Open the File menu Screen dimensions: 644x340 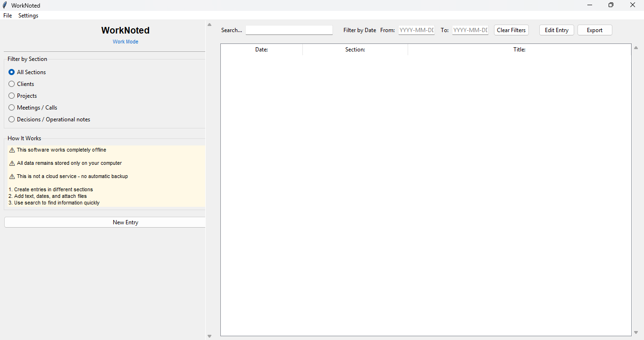coord(8,16)
